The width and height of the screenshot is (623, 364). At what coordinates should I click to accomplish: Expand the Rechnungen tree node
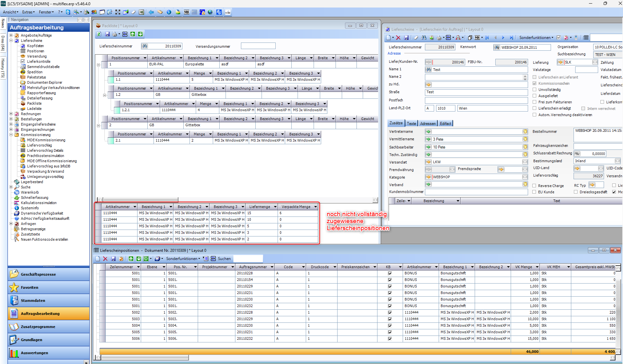point(11,114)
